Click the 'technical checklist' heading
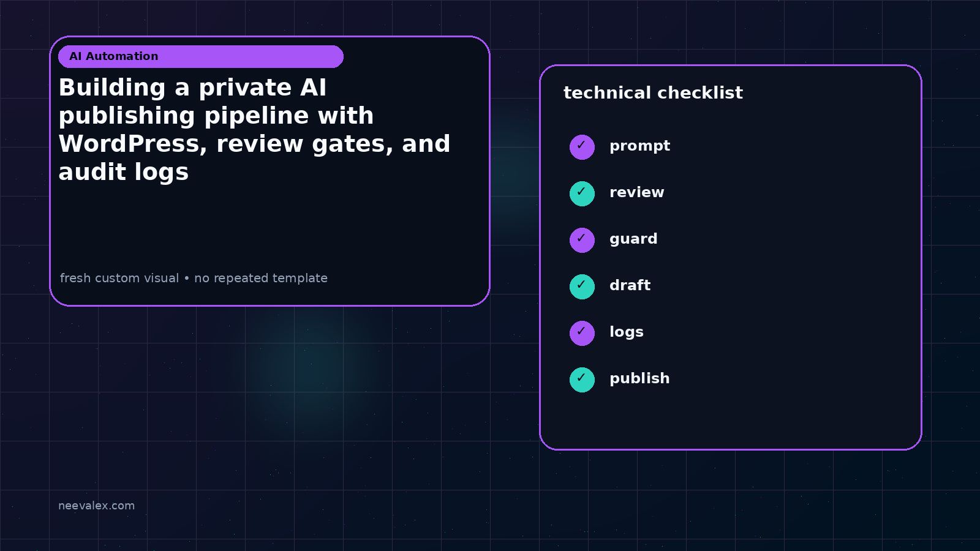Viewport: 980px width, 551px height. (653, 93)
